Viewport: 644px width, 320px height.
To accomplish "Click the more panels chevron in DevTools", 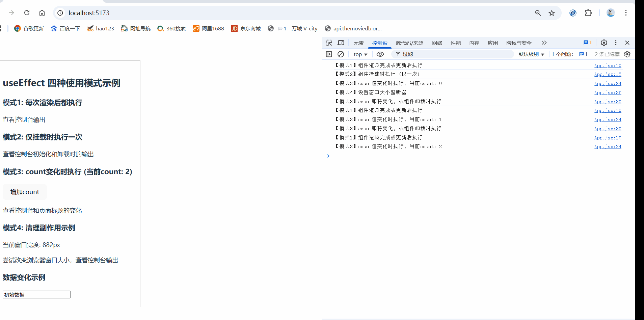I will pyautogui.click(x=543, y=43).
